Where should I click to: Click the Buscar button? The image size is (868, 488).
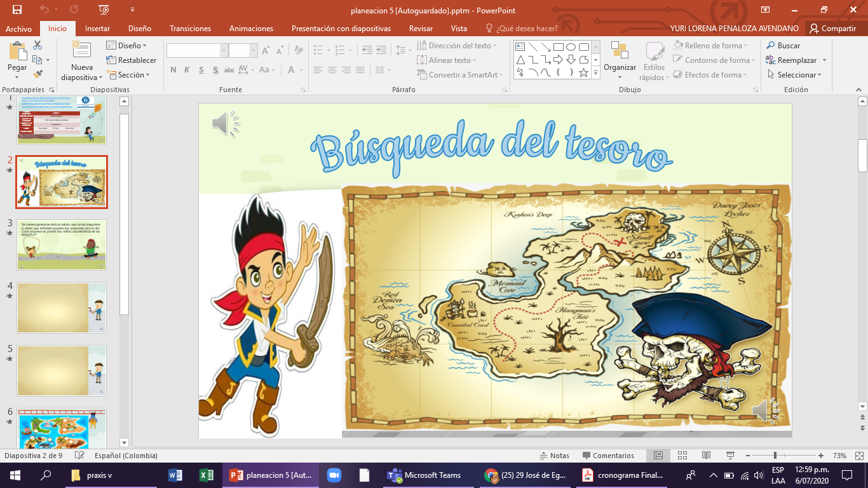coord(783,46)
